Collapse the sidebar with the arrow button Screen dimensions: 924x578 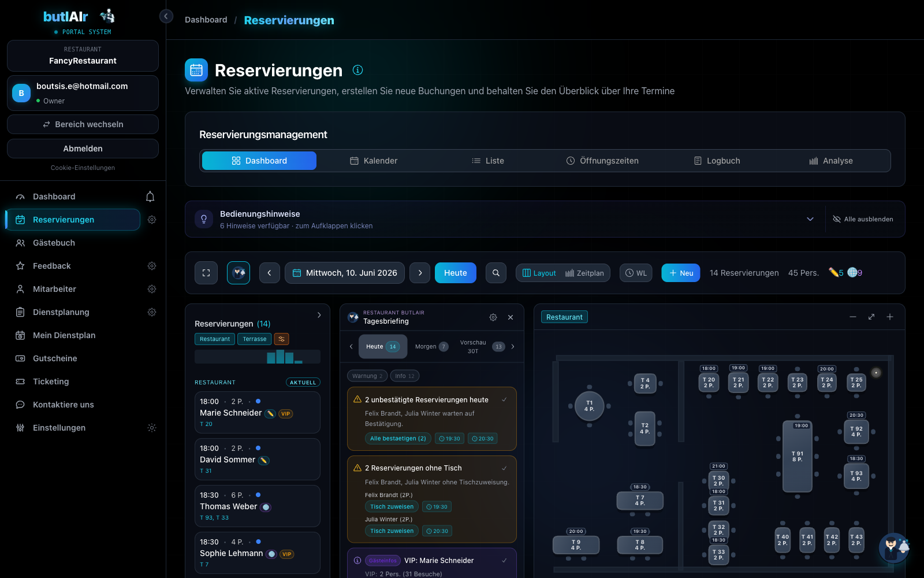(x=166, y=16)
